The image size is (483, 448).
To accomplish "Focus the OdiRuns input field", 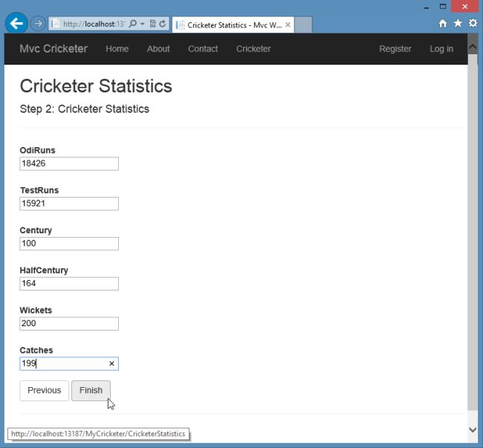I will [69, 163].
